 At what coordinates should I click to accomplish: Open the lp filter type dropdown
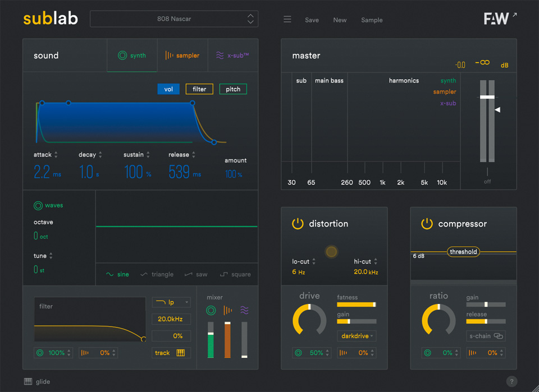pyautogui.click(x=171, y=302)
